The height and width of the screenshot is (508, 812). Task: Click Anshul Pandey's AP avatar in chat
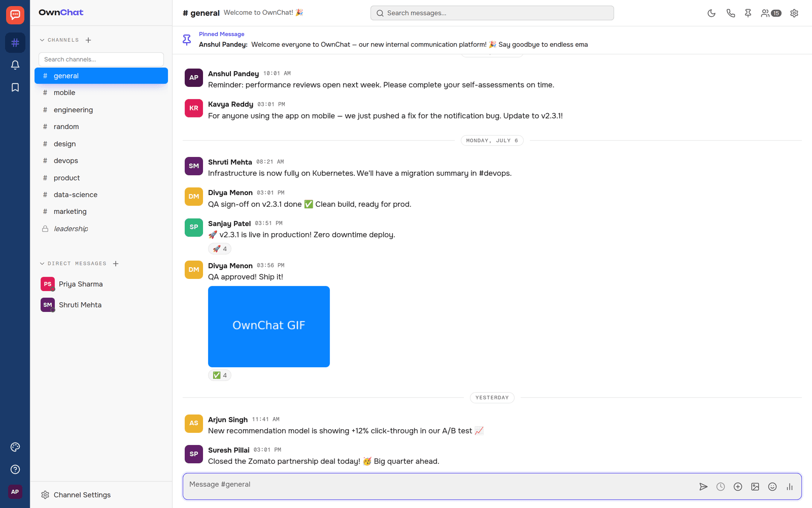pos(194,78)
